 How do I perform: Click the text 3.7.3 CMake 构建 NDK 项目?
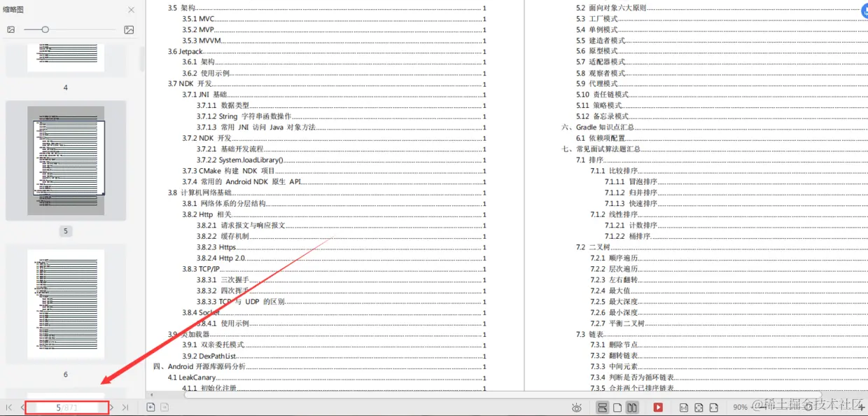(x=229, y=171)
